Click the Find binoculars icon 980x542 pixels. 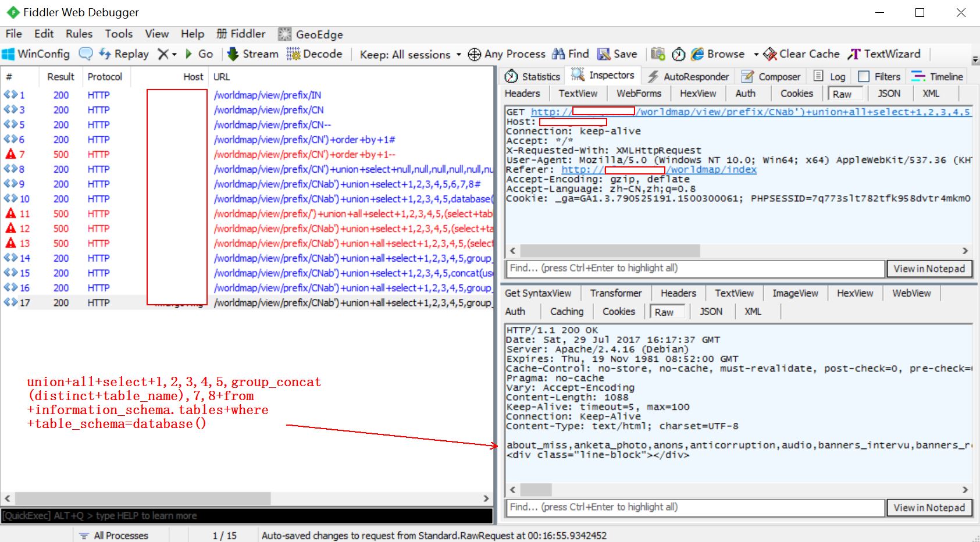(558, 54)
